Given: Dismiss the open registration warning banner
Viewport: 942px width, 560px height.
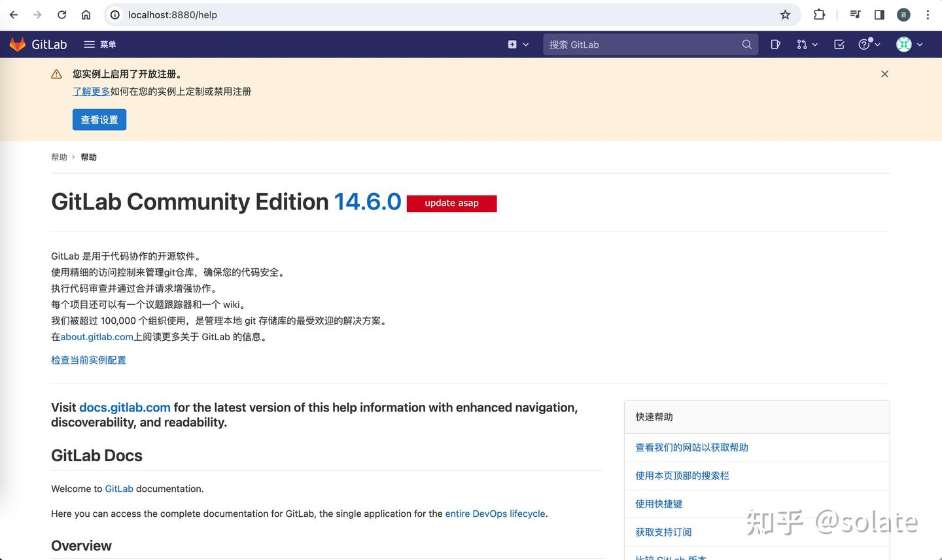Looking at the screenshot, I should (884, 74).
